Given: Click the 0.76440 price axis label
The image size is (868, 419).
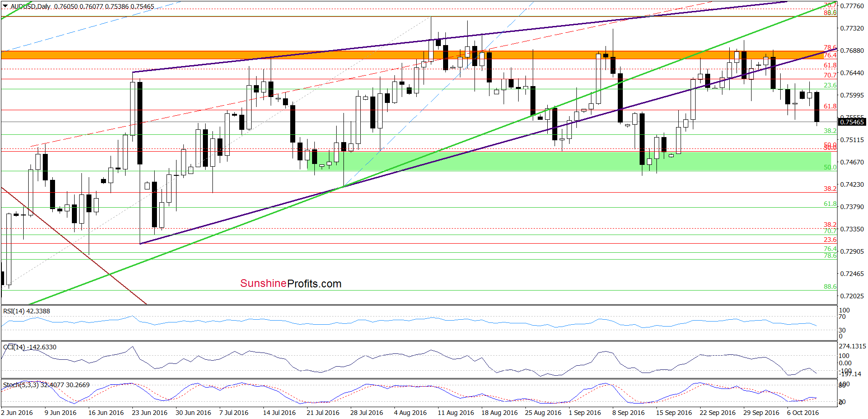Looking at the screenshot, I should click(852, 73).
